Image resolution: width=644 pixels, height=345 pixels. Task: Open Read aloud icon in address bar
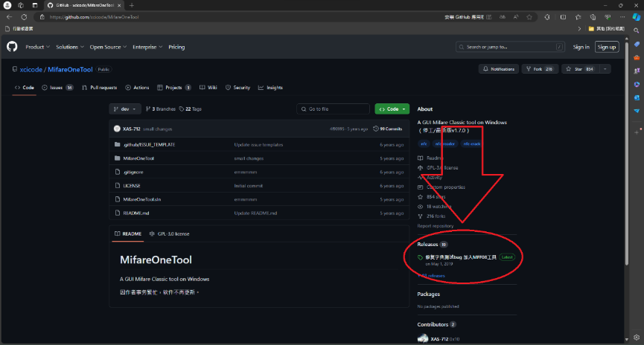tap(515, 17)
